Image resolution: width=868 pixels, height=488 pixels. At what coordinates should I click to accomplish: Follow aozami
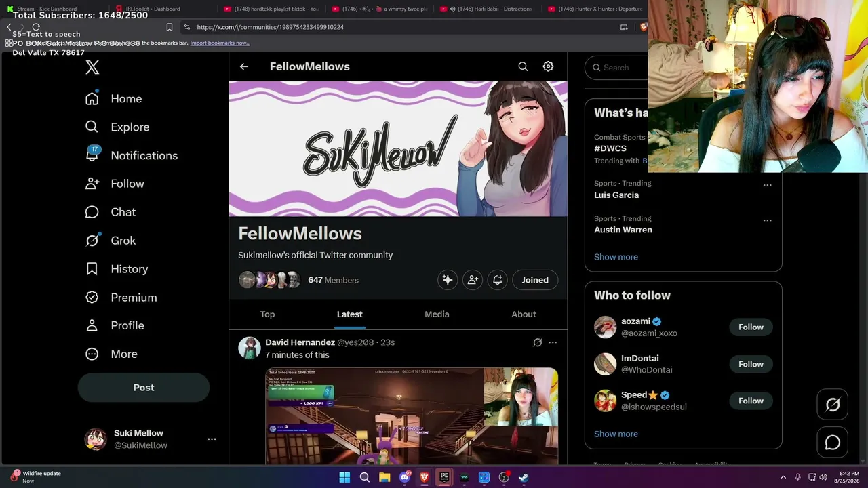(x=751, y=327)
